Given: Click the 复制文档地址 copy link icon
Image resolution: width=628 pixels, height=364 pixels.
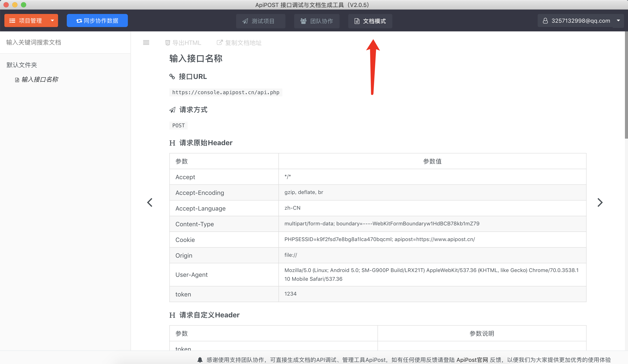Looking at the screenshot, I should pos(219,43).
